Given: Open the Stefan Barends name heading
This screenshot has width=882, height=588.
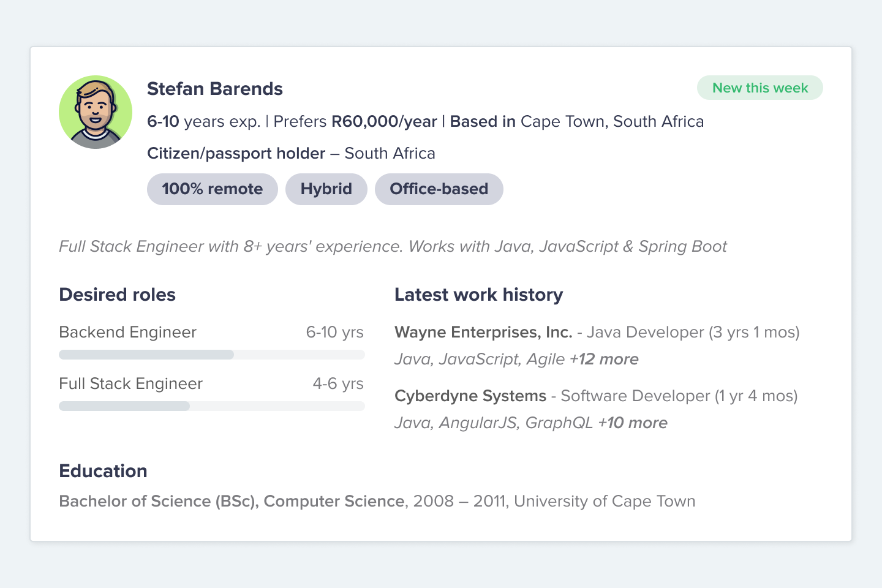Looking at the screenshot, I should coord(214,89).
